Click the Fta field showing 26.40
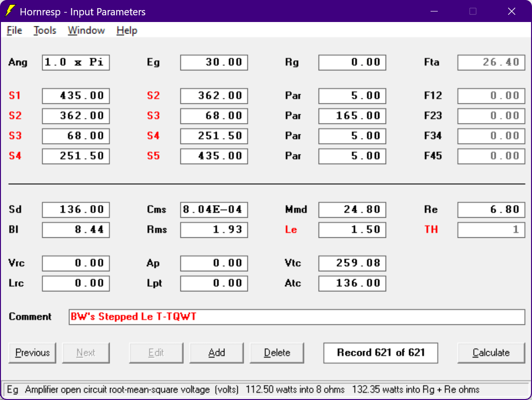The image size is (532, 400). click(491, 62)
